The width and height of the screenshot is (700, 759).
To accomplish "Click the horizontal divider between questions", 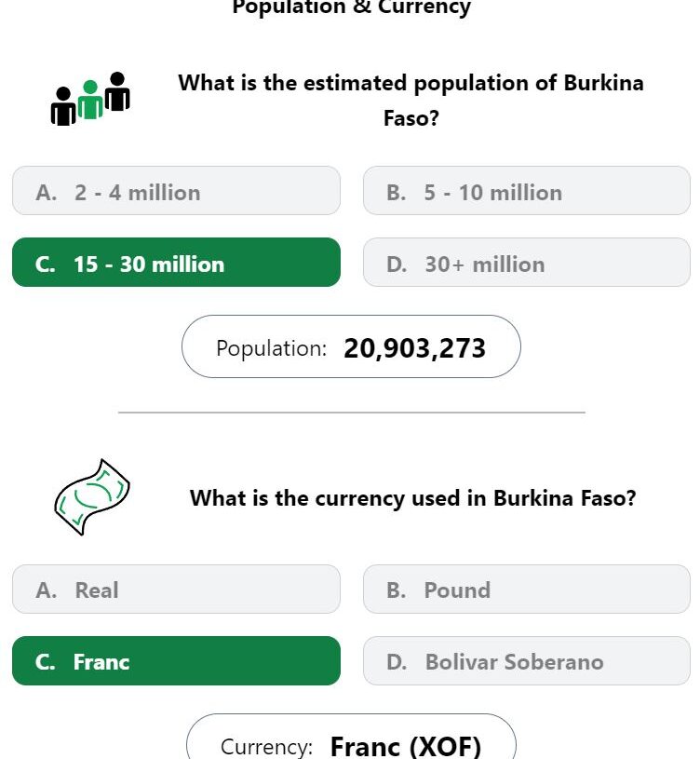I will (352, 413).
